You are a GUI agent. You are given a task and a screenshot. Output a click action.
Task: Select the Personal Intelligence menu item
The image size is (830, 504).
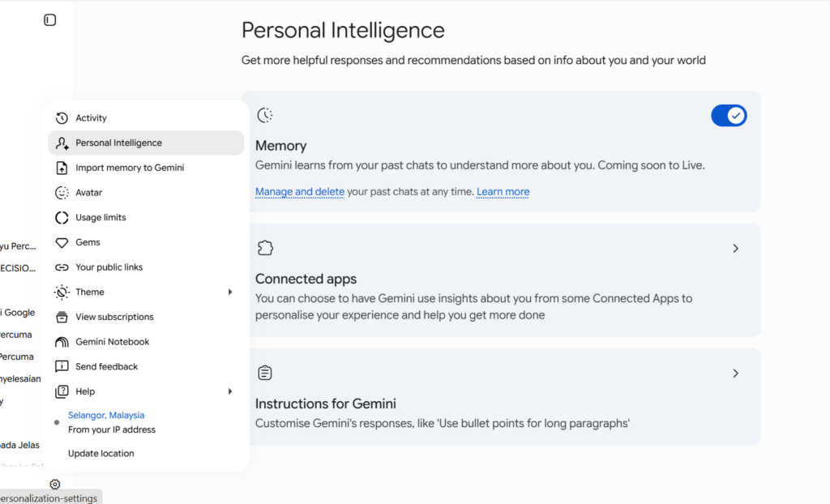[x=146, y=143]
